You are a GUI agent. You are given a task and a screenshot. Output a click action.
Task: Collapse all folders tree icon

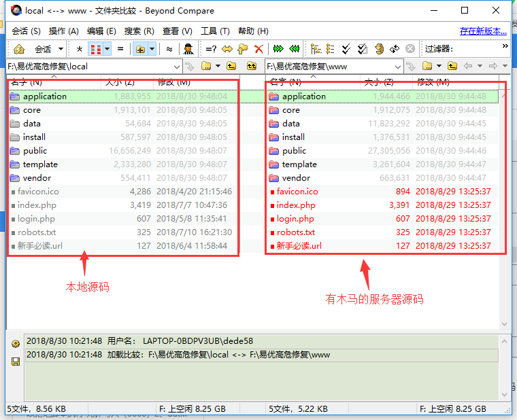(330, 49)
